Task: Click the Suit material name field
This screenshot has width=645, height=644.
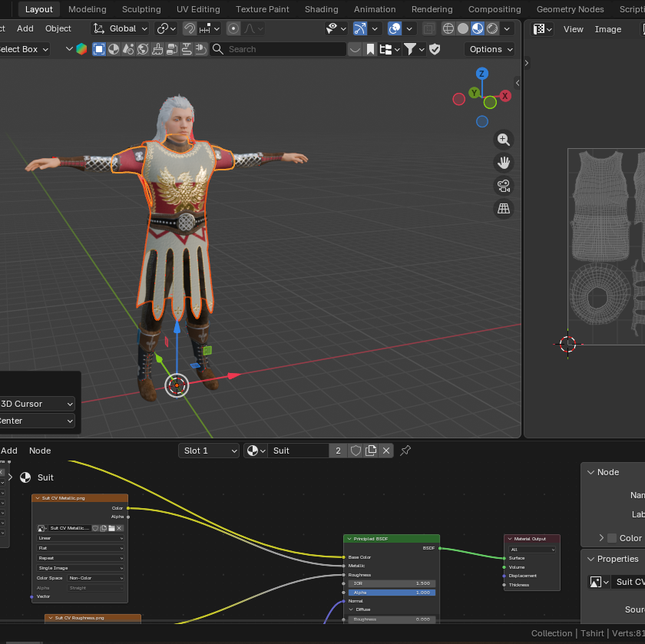Action: click(x=298, y=451)
